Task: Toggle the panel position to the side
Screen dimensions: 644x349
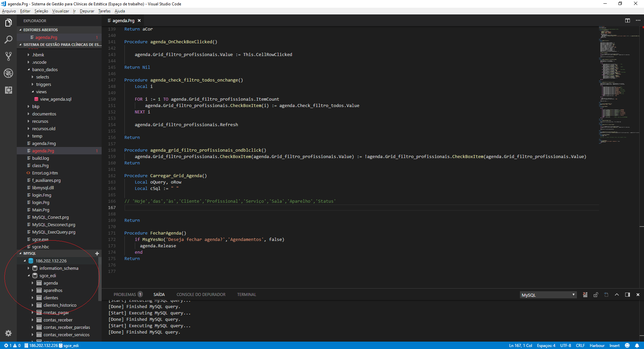Action: pos(627,295)
